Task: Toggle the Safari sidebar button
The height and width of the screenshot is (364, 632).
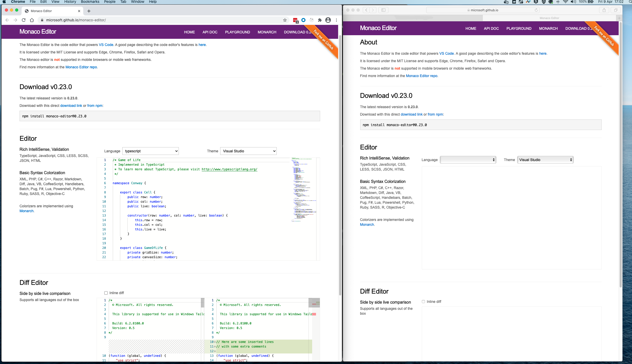Action: [383, 10]
